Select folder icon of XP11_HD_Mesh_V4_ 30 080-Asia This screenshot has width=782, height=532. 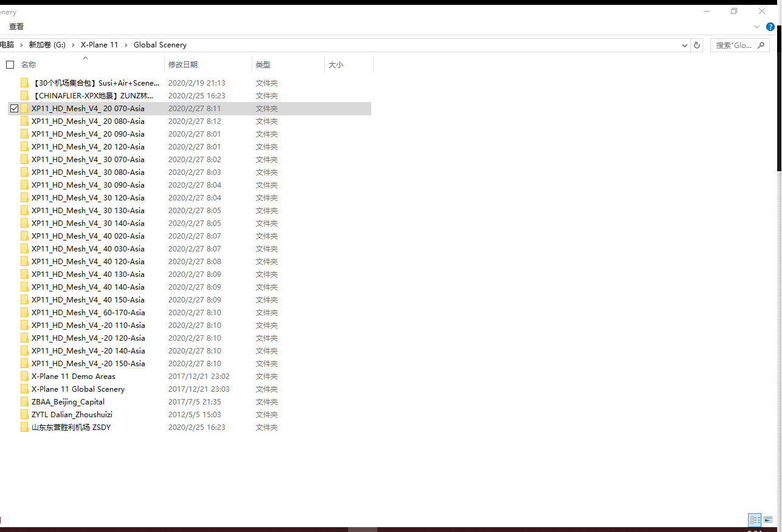[24, 172]
